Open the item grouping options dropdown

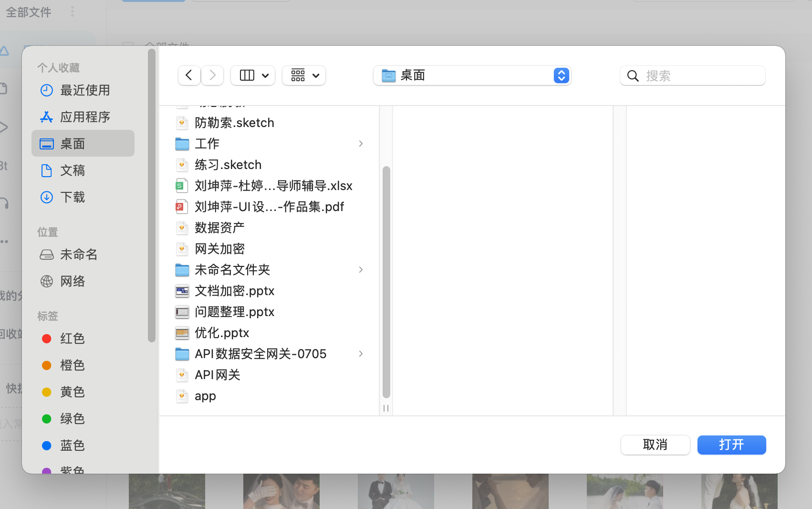[x=304, y=75]
